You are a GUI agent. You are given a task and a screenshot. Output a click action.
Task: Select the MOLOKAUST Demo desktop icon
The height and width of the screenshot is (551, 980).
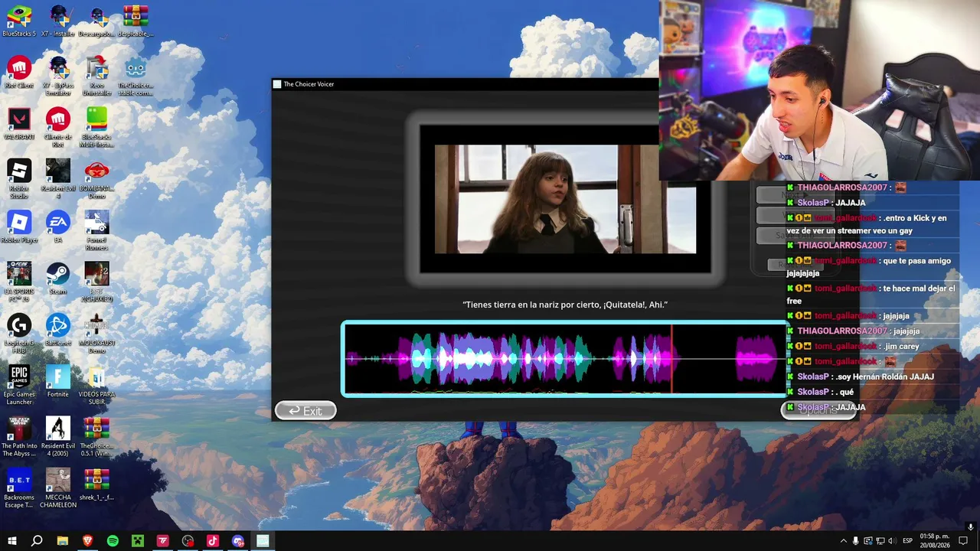coord(96,334)
